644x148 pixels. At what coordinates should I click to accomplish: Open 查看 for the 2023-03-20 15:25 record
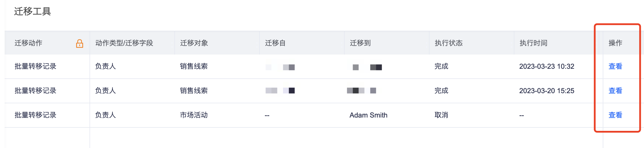[x=615, y=91]
